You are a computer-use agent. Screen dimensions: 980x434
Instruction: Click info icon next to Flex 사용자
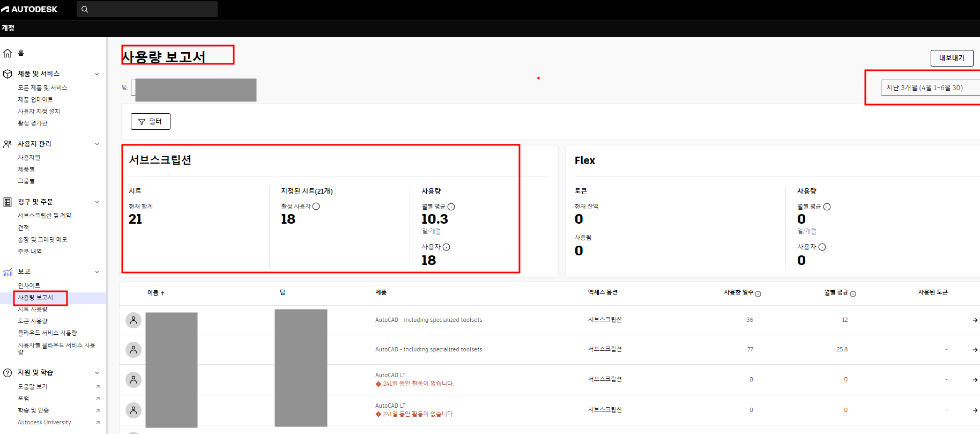[822, 247]
